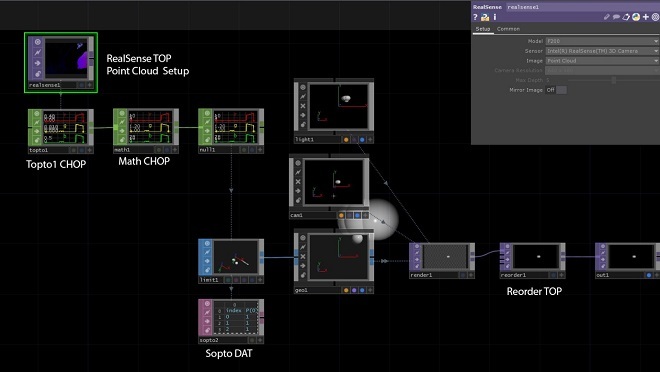Click the Max Depth slider handle
This screenshot has height=372, width=660.
click(x=614, y=80)
